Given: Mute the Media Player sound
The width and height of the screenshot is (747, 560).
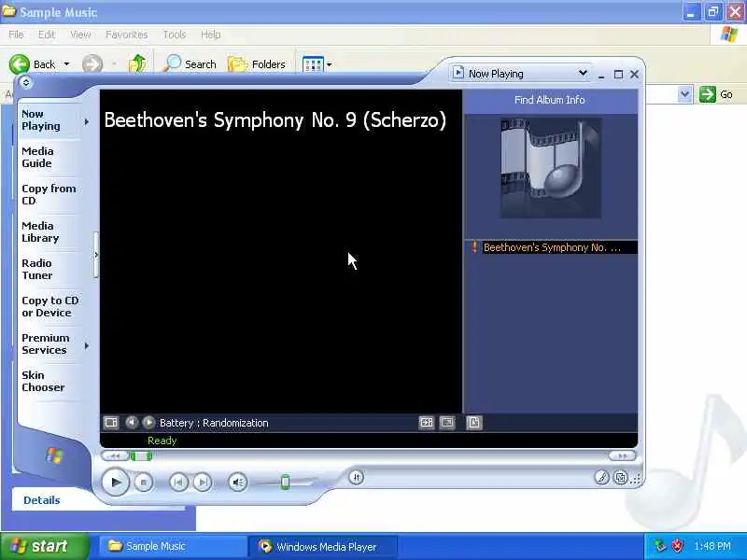Looking at the screenshot, I should [x=237, y=483].
